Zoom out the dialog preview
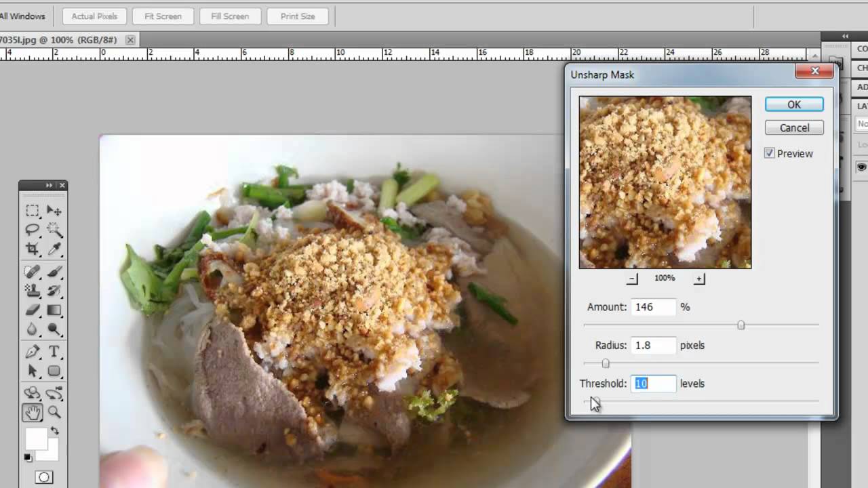Viewport: 868px width, 488px height. click(x=632, y=279)
